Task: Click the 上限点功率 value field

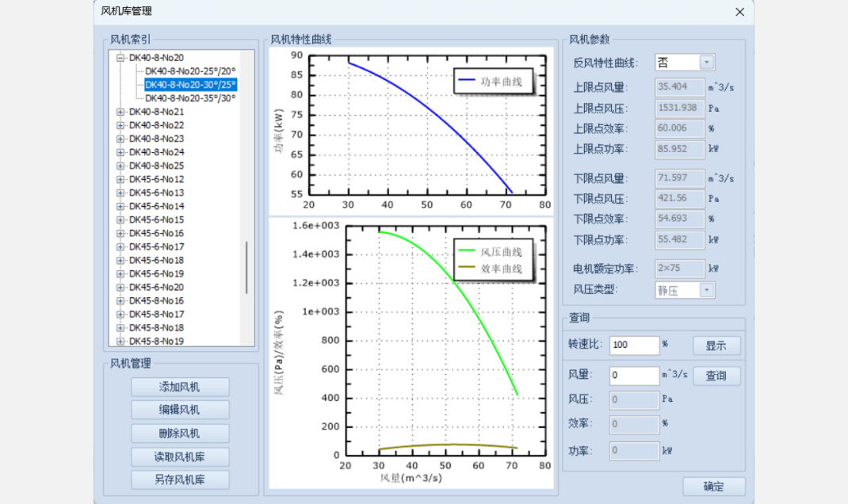Action: [x=680, y=149]
